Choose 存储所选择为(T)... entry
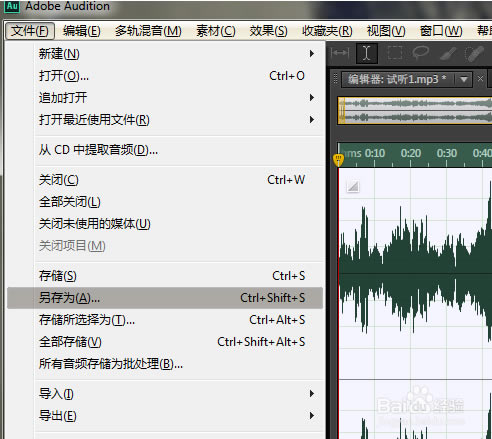This screenshot has width=492, height=439. tap(165, 320)
